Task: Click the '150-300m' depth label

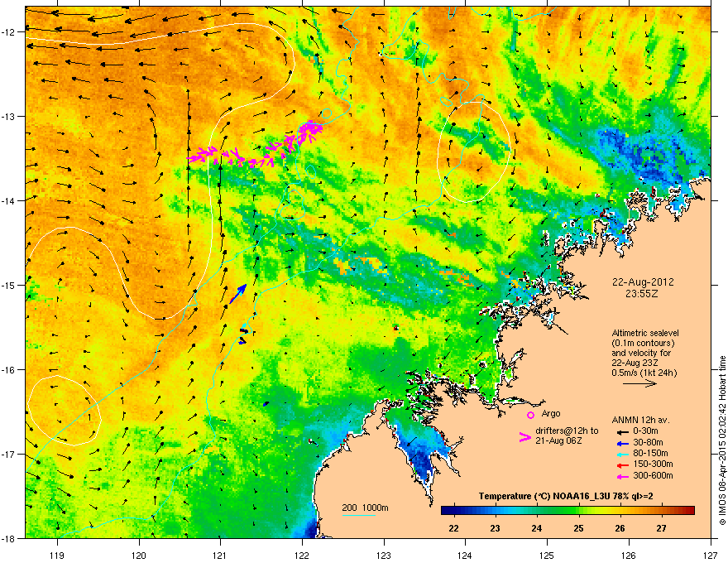Action: pyautogui.click(x=653, y=464)
